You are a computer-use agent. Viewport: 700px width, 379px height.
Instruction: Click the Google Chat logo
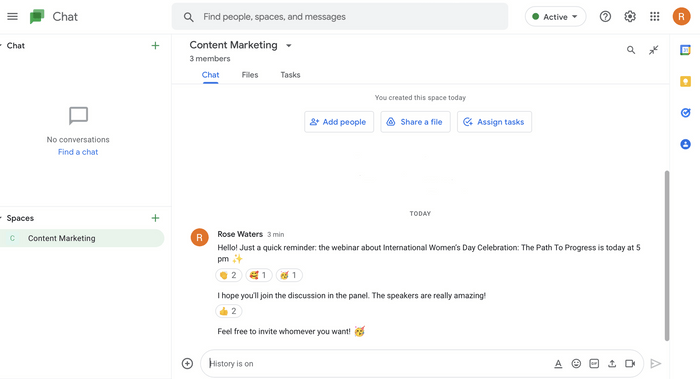point(37,17)
